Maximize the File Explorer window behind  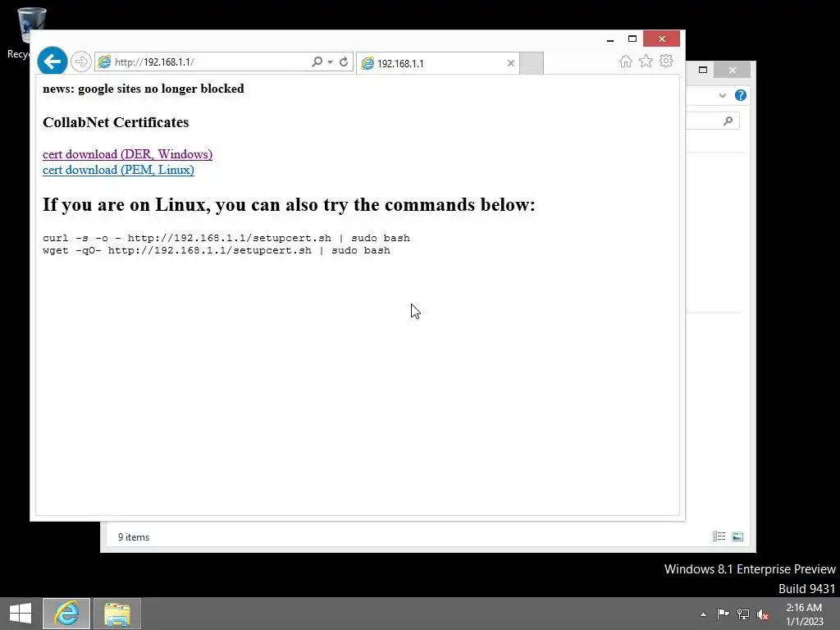point(703,70)
